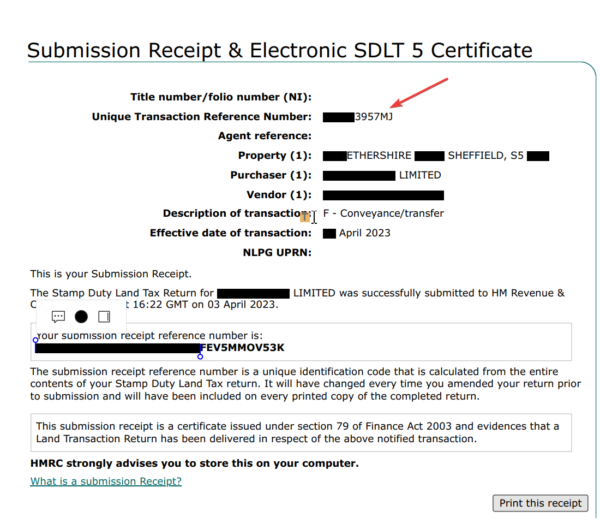The image size is (600, 529).
Task: Click the FEV5MMOV53K receipt reference text
Action: point(244,348)
